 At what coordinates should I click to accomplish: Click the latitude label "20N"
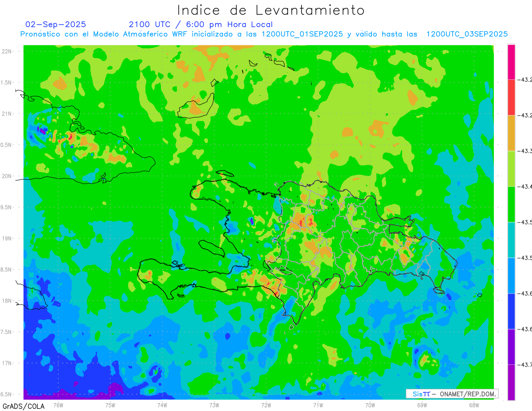pyautogui.click(x=7, y=176)
